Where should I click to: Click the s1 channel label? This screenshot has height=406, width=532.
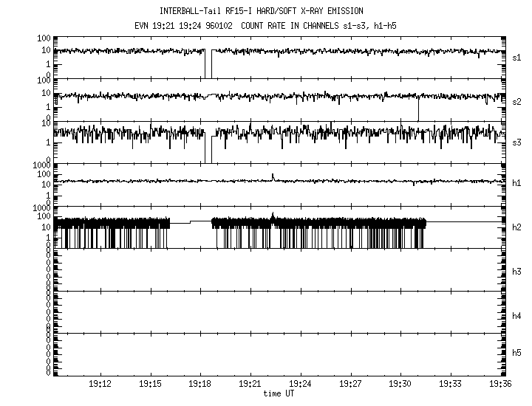tap(517, 58)
